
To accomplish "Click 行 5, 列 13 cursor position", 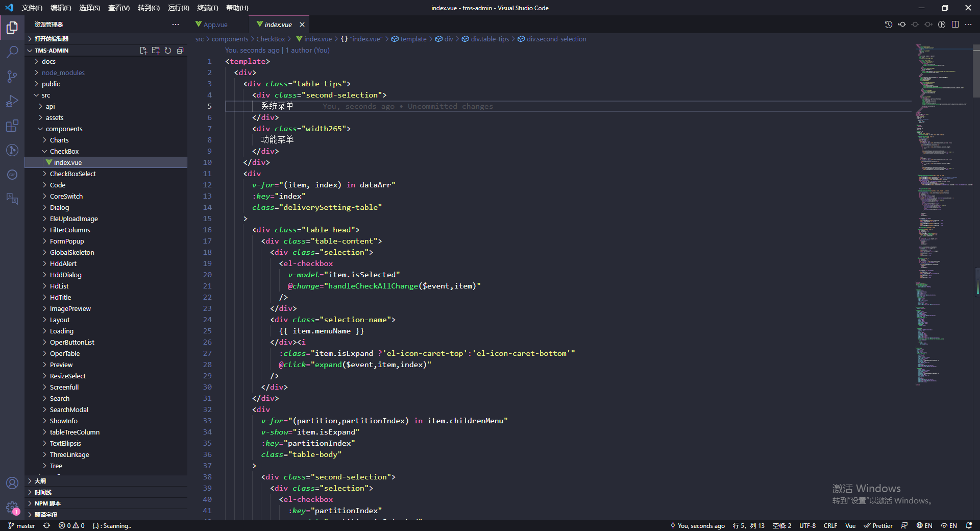I will click(748, 525).
